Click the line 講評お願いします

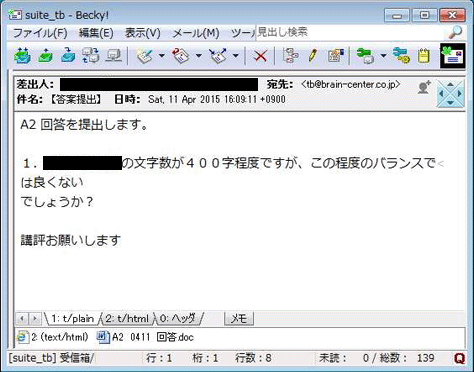coord(71,240)
